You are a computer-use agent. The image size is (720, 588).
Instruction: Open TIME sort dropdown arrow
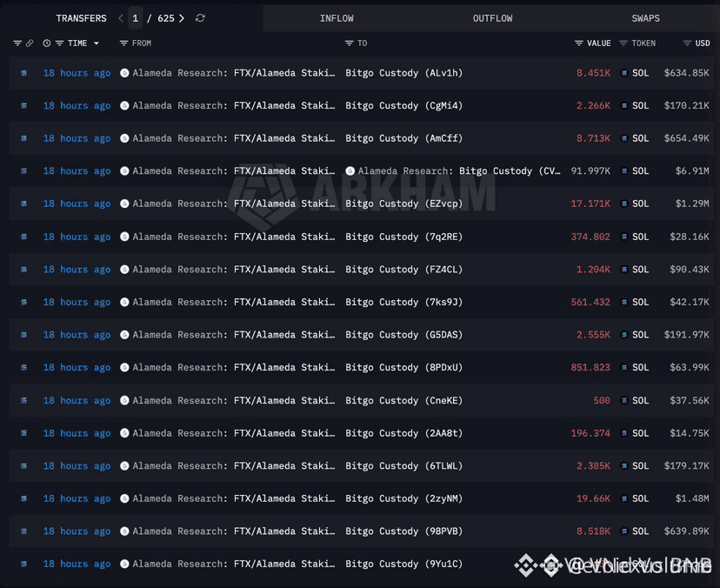coord(97,43)
